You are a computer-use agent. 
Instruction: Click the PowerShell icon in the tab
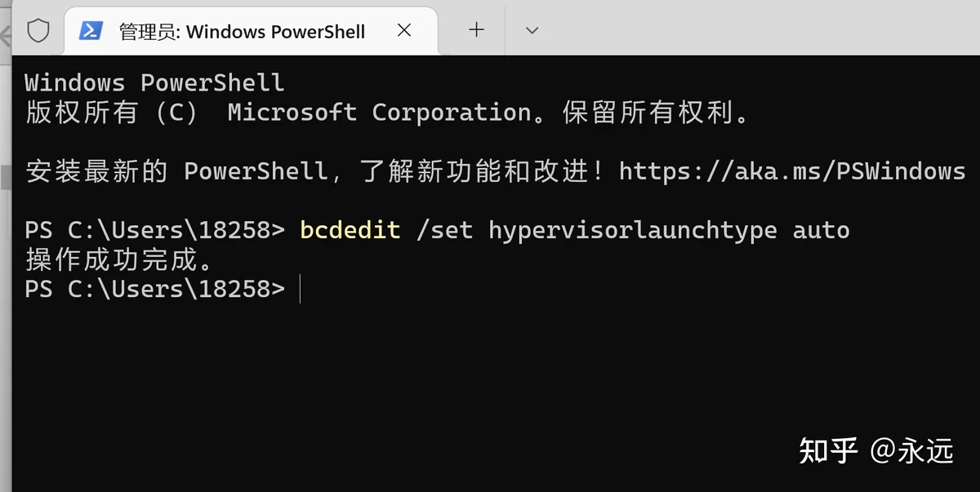tap(90, 31)
